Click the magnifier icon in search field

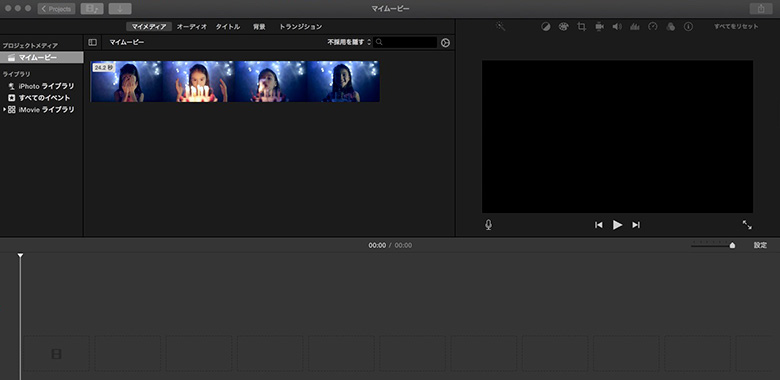380,43
